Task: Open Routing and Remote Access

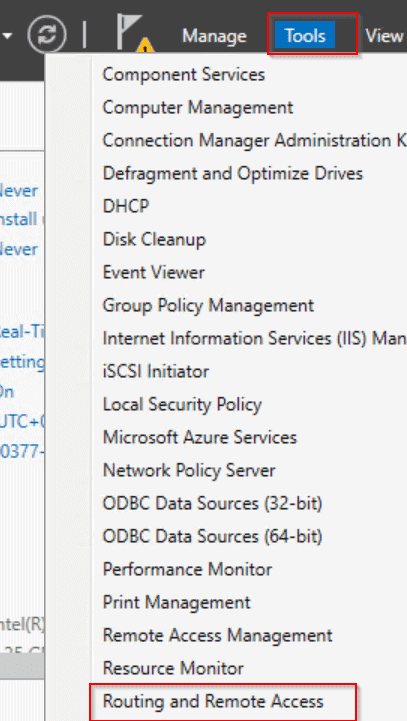Action: (x=213, y=701)
